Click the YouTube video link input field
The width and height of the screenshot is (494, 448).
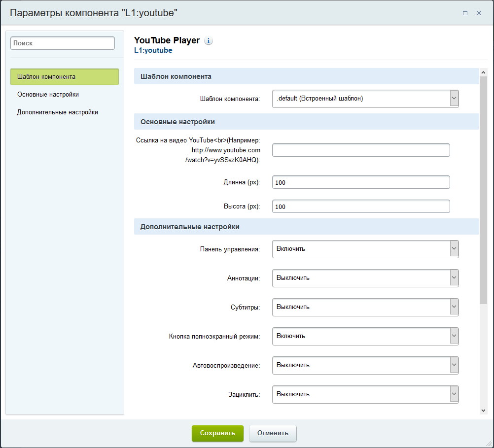point(361,150)
